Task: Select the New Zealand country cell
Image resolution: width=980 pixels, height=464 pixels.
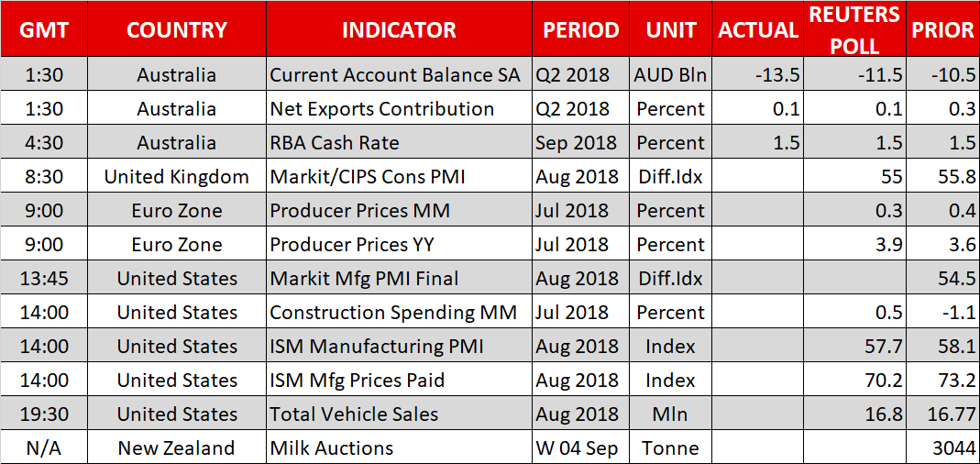Action: [x=176, y=448]
